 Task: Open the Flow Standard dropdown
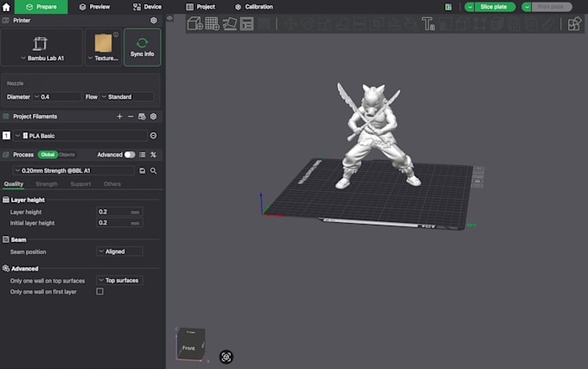pyautogui.click(x=127, y=97)
